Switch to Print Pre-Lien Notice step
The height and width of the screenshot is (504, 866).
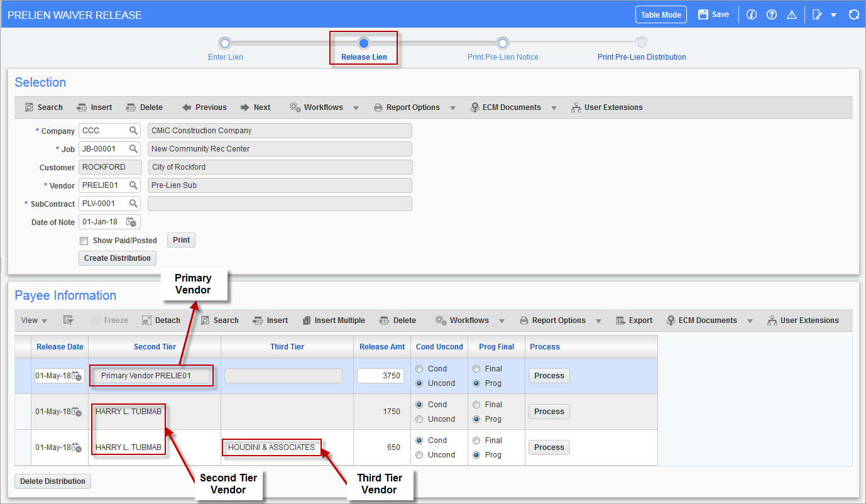click(502, 43)
